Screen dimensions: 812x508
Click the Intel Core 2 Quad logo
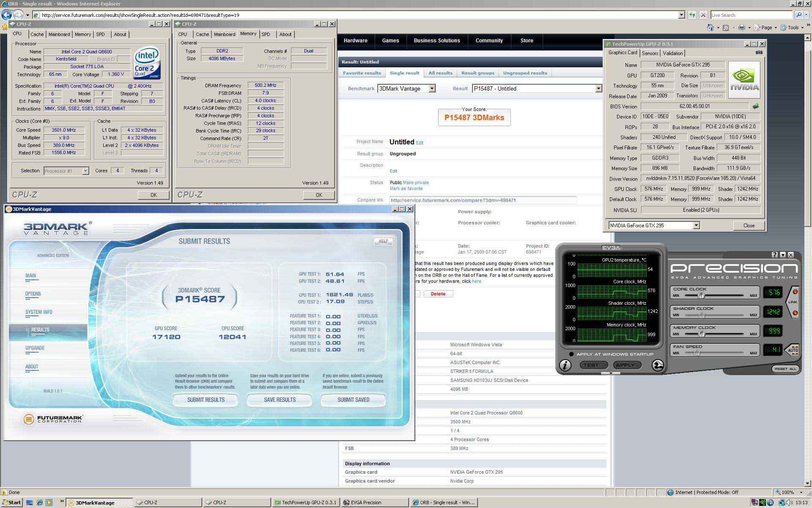point(147,63)
